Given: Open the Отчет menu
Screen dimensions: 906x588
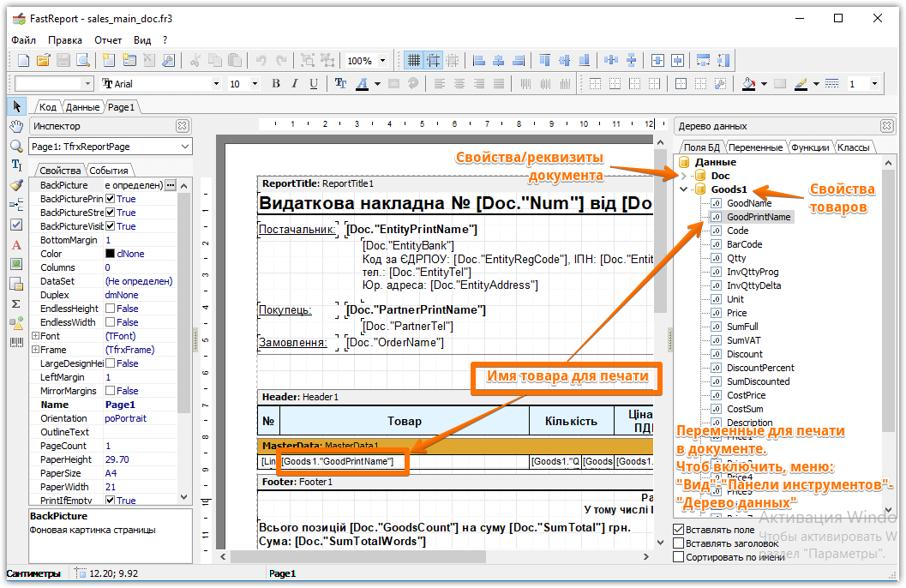Looking at the screenshot, I should pyautogui.click(x=108, y=39).
